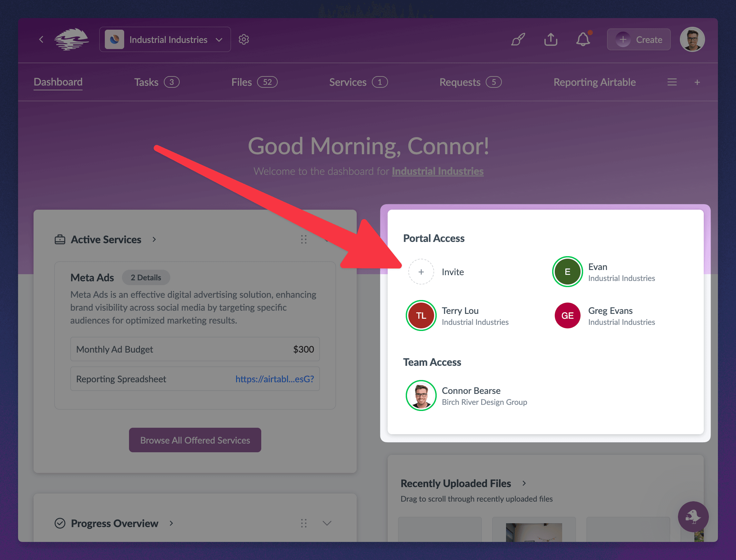Open Active Services via its chevron
This screenshot has height=560, width=736.
pyautogui.click(x=154, y=240)
